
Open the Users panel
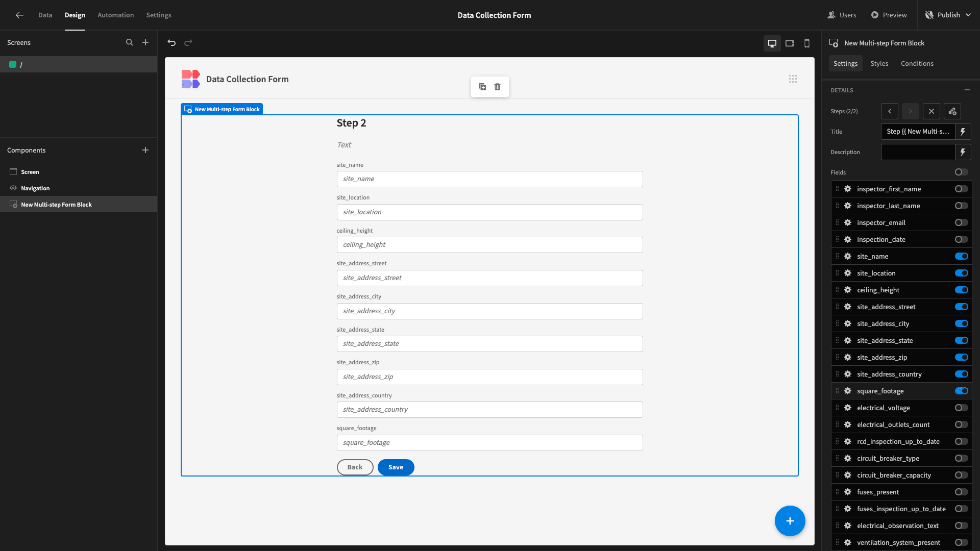pyautogui.click(x=842, y=15)
